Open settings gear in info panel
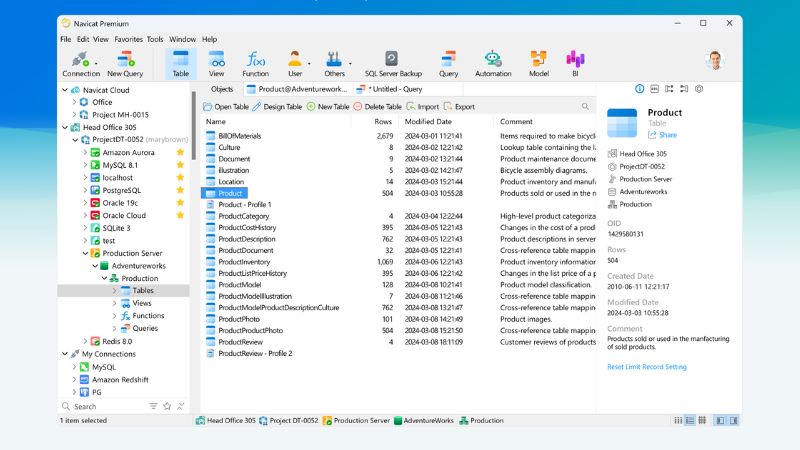800x450 pixels. [x=699, y=89]
